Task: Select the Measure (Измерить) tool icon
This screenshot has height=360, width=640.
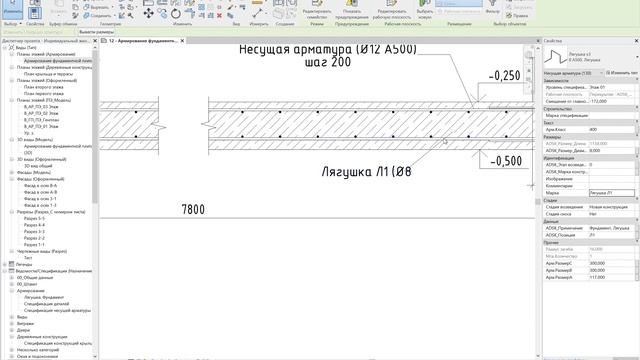Action: [x=258, y=13]
